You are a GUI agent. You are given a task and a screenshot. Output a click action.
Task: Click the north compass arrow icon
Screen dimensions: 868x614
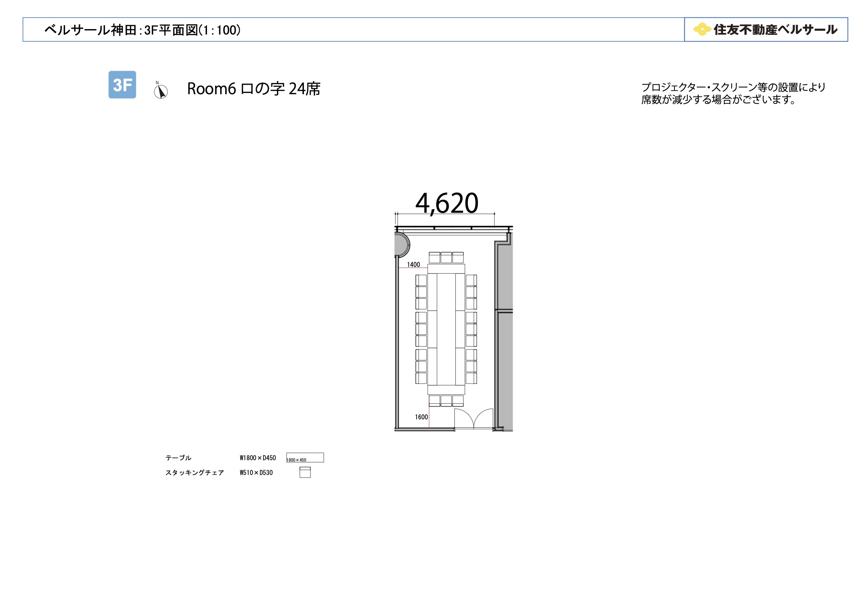pyautogui.click(x=161, y=90)
